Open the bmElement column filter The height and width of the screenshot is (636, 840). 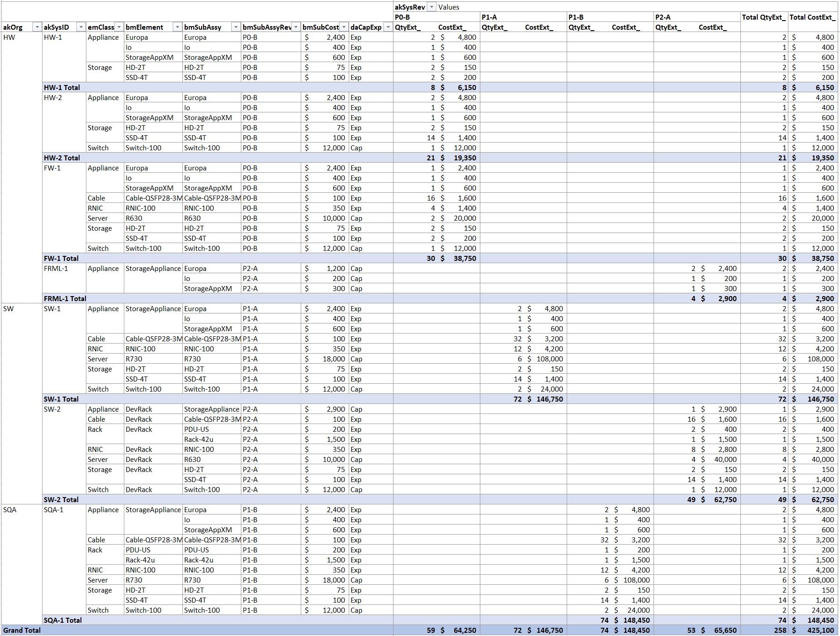(177, 27)
